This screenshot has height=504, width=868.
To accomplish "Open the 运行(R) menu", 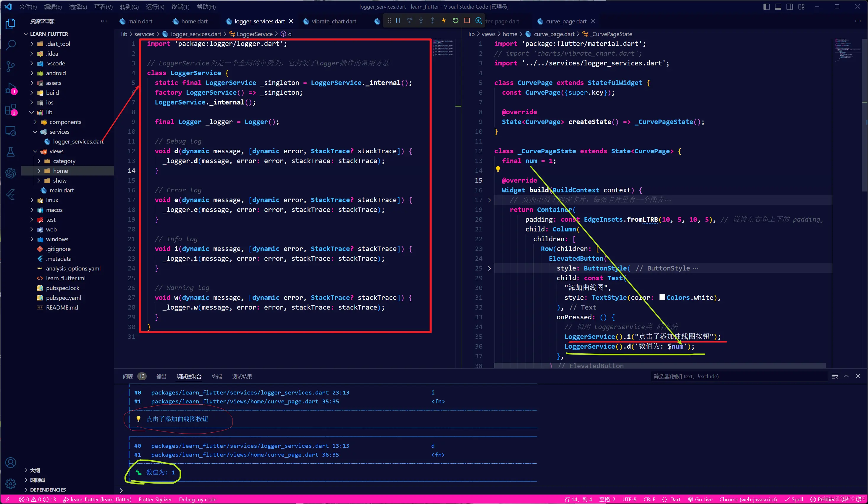I will click(x=155, y=7).
